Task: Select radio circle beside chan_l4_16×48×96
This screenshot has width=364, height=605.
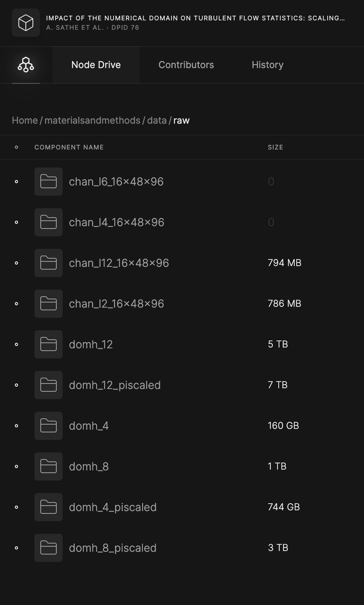Action: [16, 222]
